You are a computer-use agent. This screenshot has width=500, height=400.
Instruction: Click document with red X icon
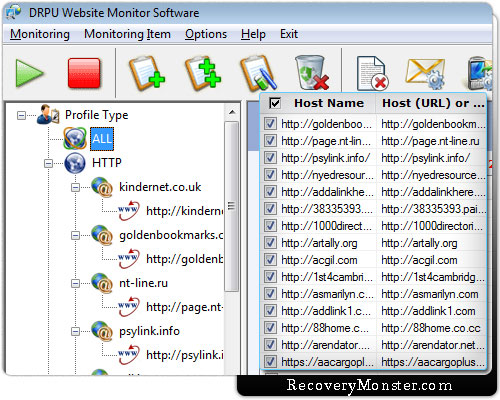pos(372,73)
